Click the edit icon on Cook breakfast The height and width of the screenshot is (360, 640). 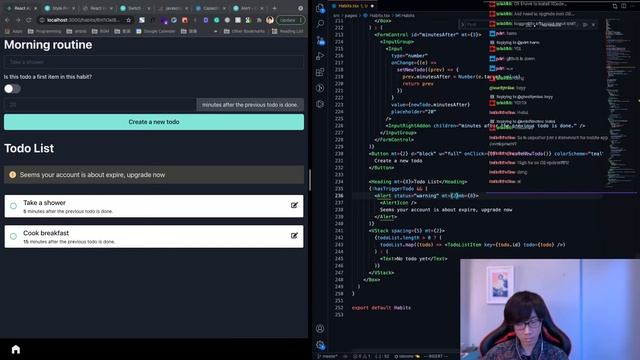point(294,236)
